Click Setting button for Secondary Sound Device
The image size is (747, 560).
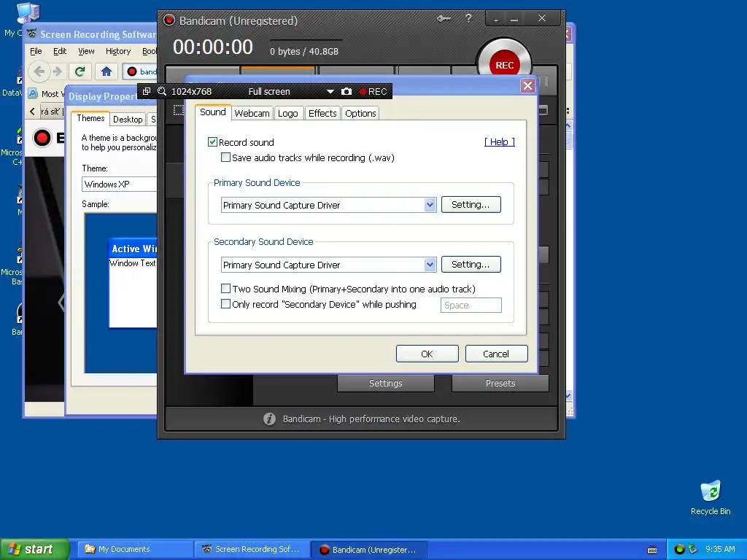point(471,264)
